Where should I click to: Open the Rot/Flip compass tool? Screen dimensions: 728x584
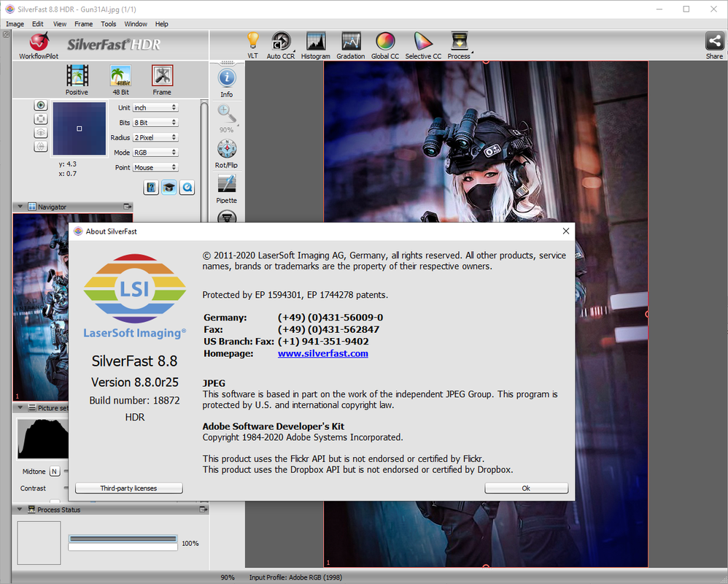tap(227, 153)
